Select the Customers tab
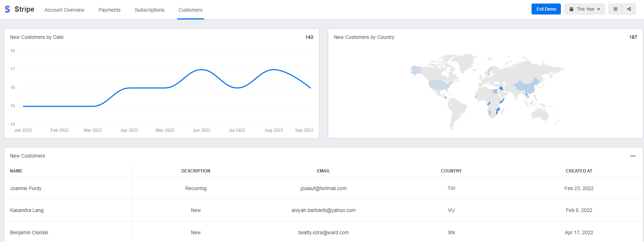Screen dimensions: 644x242 190,10
